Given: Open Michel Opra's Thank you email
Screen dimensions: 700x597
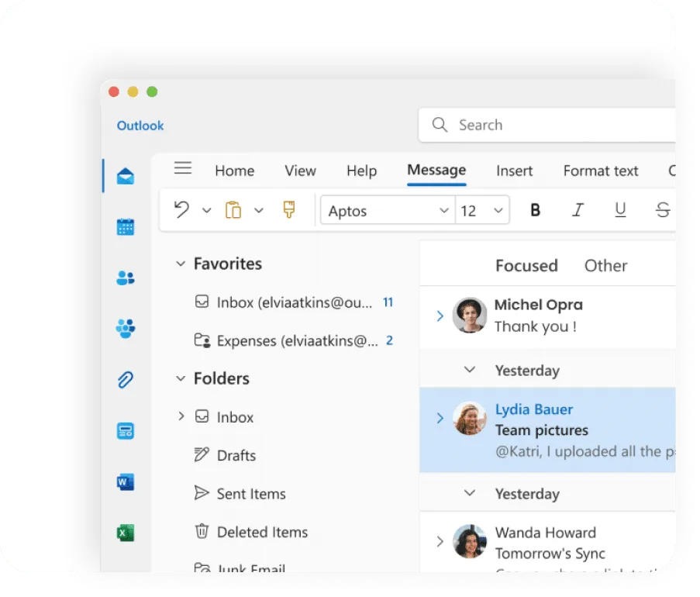Looking at the screenshot, I should [548, 316].
